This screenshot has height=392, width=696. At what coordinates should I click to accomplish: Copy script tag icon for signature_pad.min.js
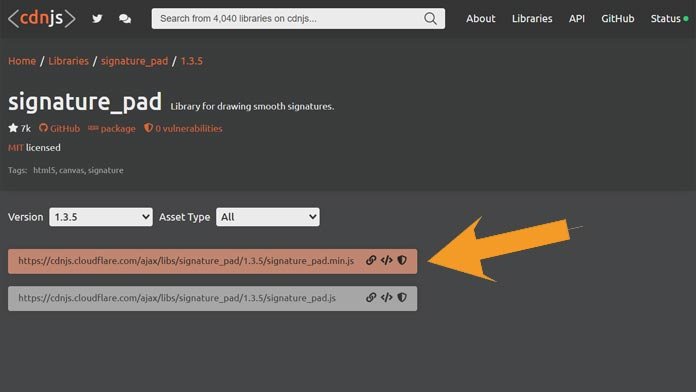click(x=387, y=261)
